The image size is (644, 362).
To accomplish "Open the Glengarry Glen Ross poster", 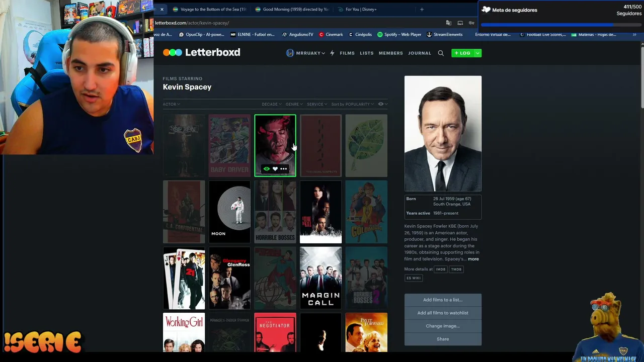I will (229, 278).
